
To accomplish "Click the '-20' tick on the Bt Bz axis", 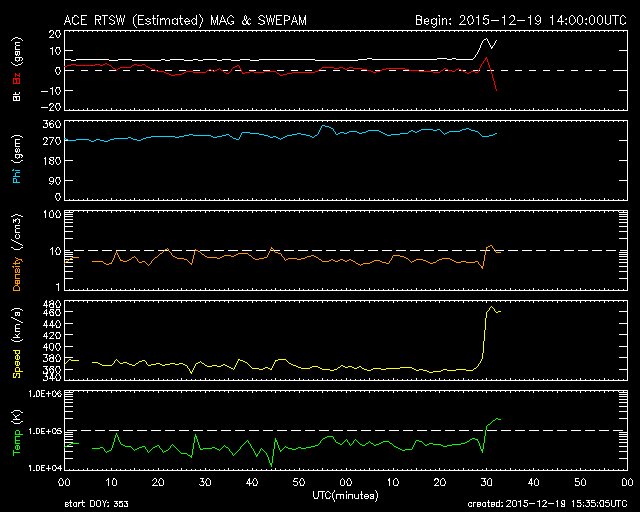I will tap(51, 107).
